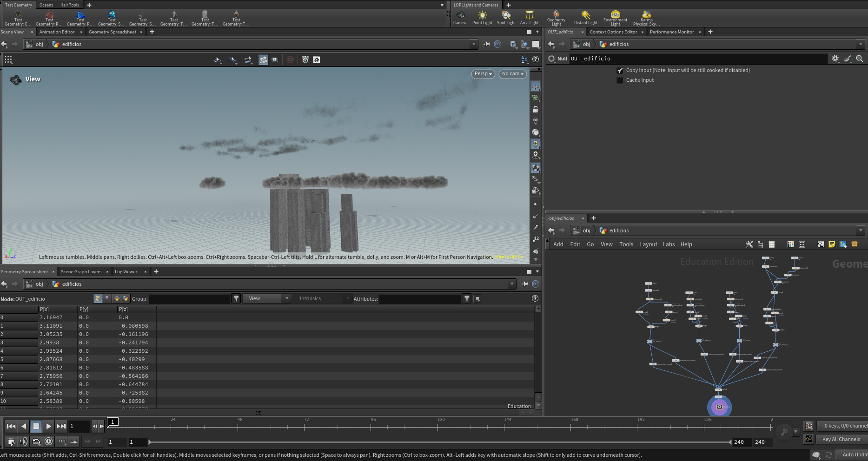Expand the Scene View path dropdown arrow
The image size is (868, 461).
coord(474,45)
